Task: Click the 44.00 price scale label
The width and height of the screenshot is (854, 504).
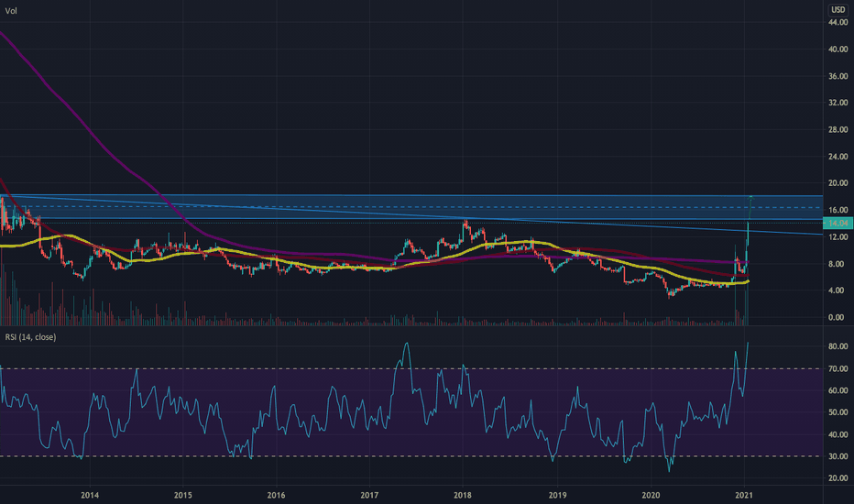Action: click(838, 22)
